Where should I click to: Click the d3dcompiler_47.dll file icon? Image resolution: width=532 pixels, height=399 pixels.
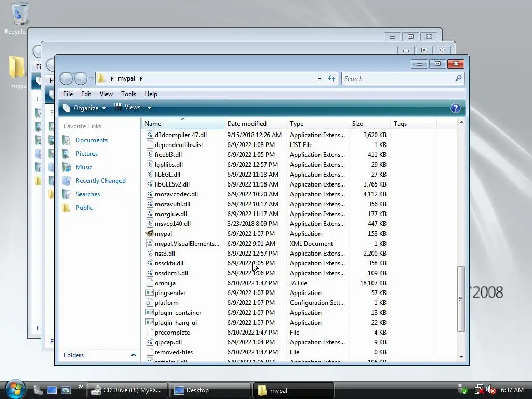click(150, 135)
